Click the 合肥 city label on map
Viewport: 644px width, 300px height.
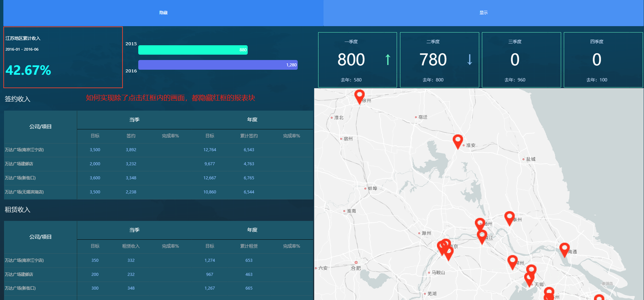click(x=356, y=268)
